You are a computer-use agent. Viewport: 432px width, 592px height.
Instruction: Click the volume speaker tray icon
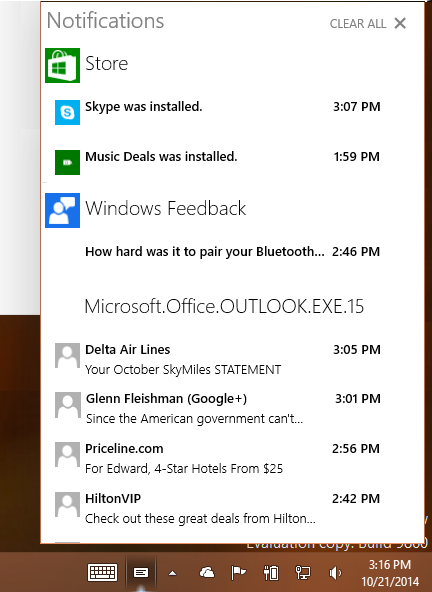(x=335, y=573)
